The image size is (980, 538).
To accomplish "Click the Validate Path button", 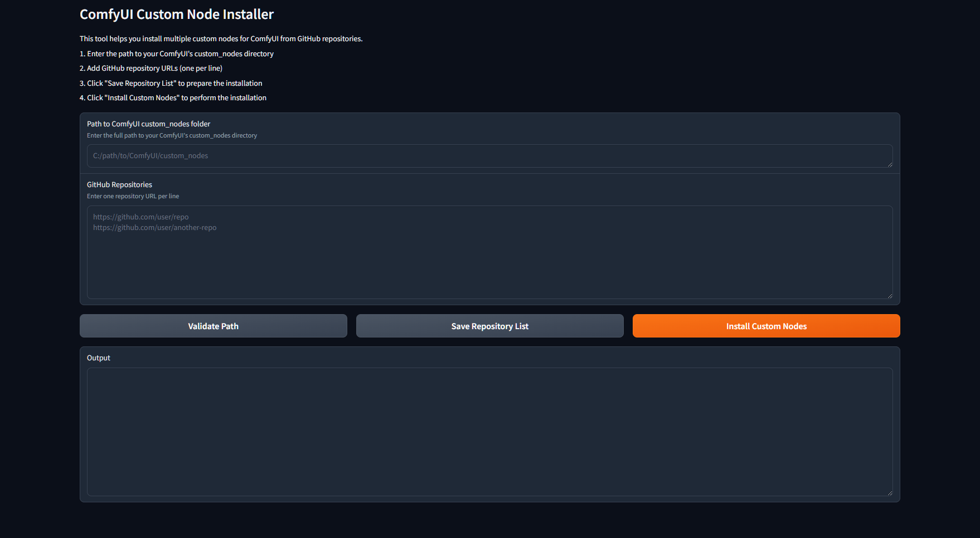I will click(x=213, y=326).
